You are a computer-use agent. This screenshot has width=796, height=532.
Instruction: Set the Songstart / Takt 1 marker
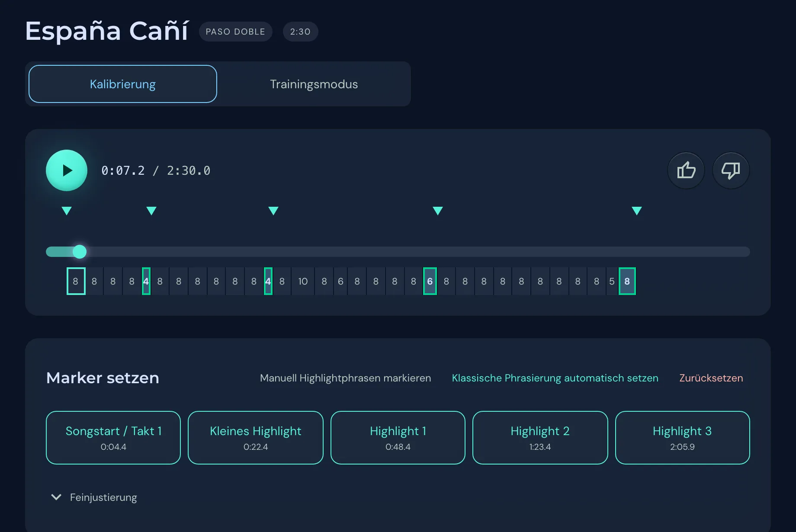coord(113,438)
